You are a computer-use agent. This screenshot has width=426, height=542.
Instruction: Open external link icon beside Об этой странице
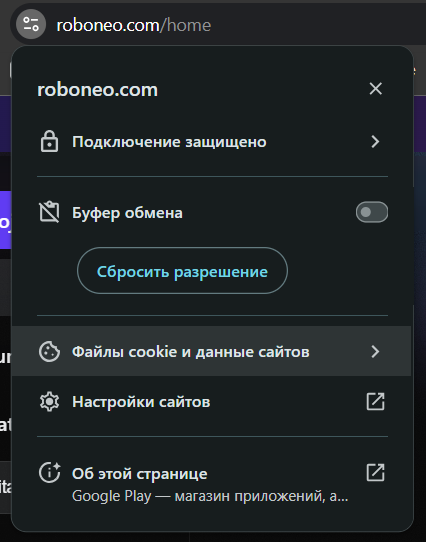point(375,473)
